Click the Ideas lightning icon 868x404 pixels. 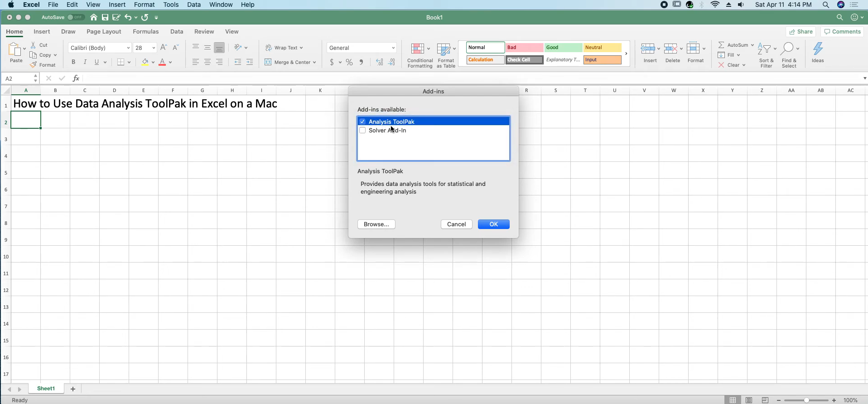pos(818,49)
